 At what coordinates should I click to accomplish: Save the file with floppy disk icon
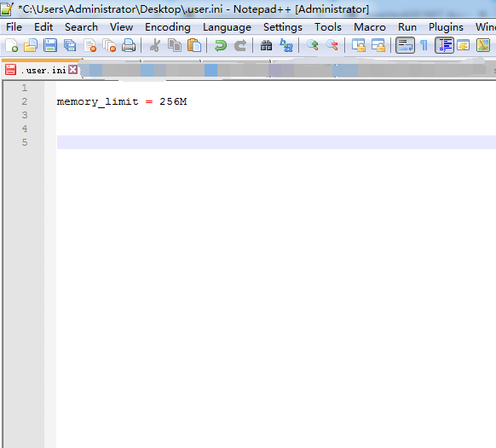[x=50, y=45]
